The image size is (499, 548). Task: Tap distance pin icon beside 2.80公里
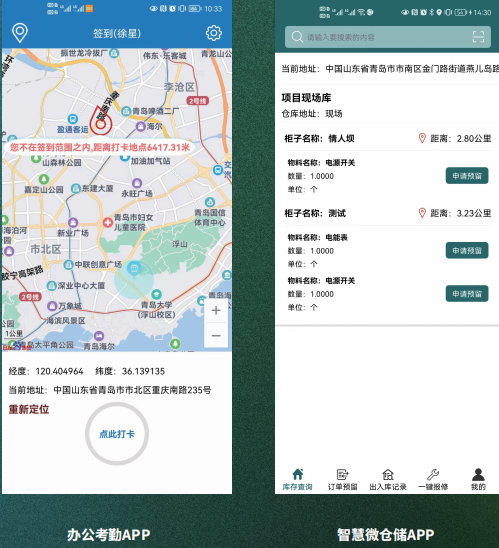point(422,138)
